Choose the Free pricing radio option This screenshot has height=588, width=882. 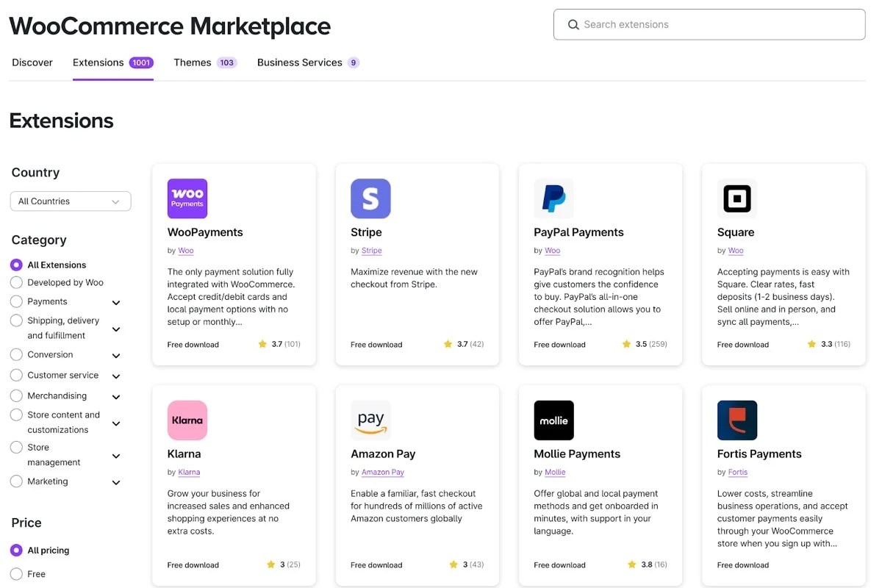pos(16,574)
